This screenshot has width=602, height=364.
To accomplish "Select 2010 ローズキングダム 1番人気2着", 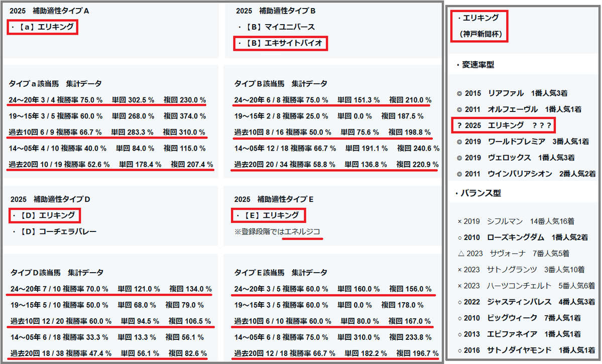I will 523,237.
